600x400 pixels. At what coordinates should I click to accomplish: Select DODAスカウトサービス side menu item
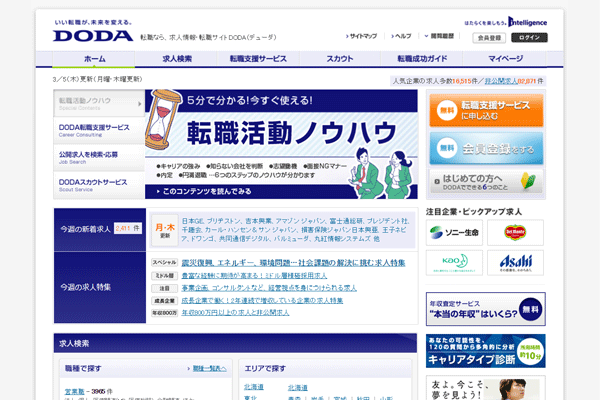click(99, 185)
